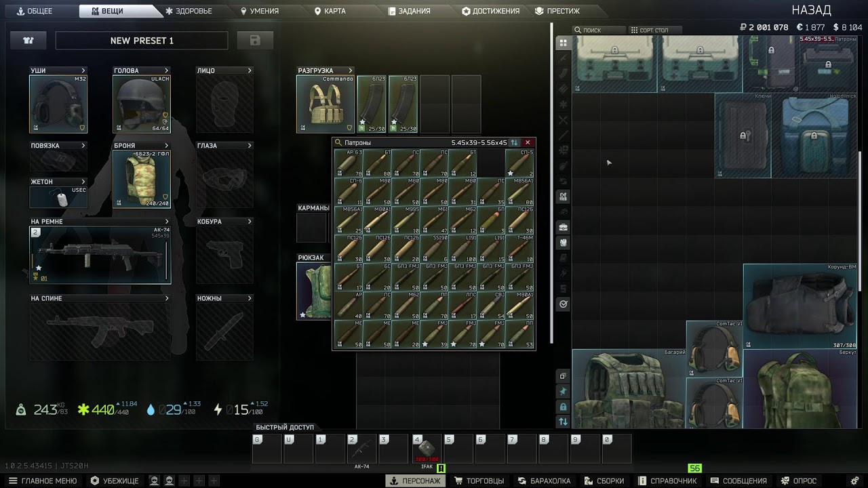Viewport: 868px width, 488px height.
Task: Click the Commando chest rig item
Action: click(325, 104)
